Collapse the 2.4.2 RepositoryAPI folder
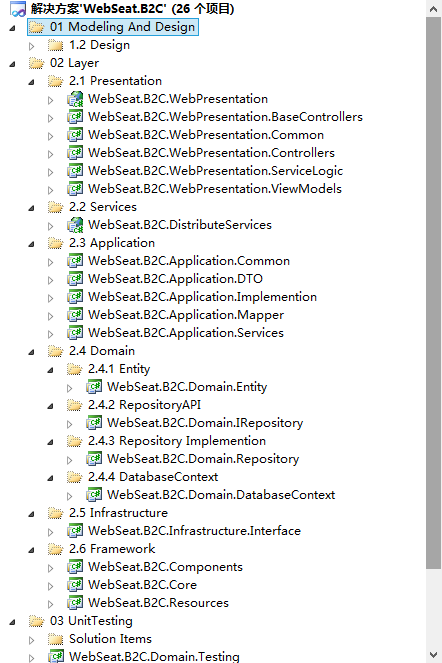This screenshot has width=442, height=663. [50, 406]
